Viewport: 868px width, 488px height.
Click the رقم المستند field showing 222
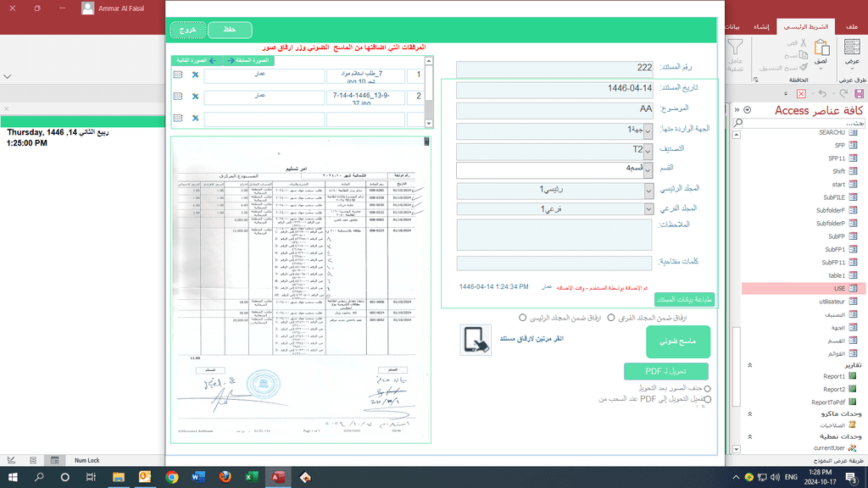click(554, 69)
